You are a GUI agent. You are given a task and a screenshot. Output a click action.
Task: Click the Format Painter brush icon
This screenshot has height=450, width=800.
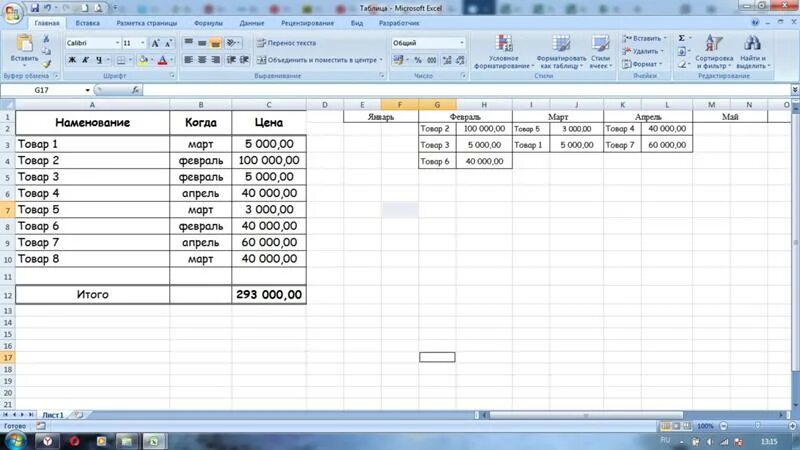pos(46,64)
